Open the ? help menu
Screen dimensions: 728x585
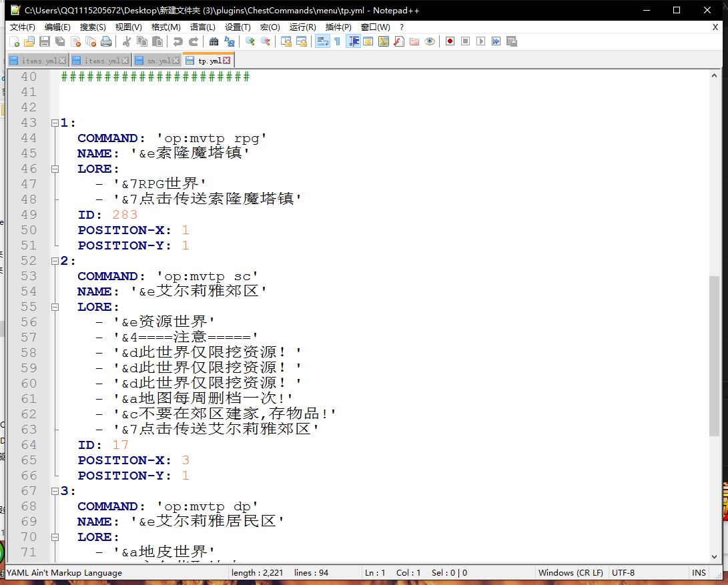pyautogui.click(x=402, y=27)
